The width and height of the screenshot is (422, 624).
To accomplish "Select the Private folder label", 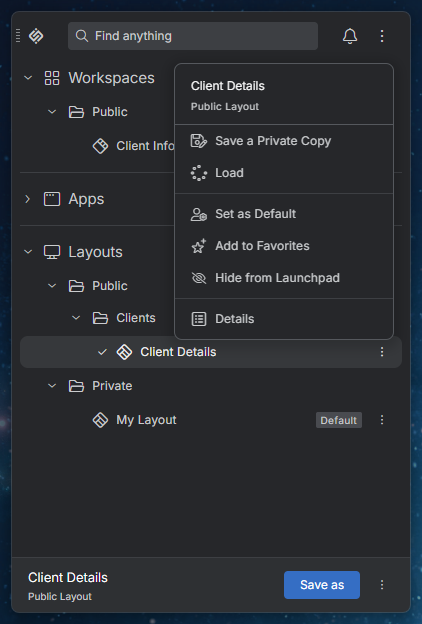I will [x=112, y=386].
